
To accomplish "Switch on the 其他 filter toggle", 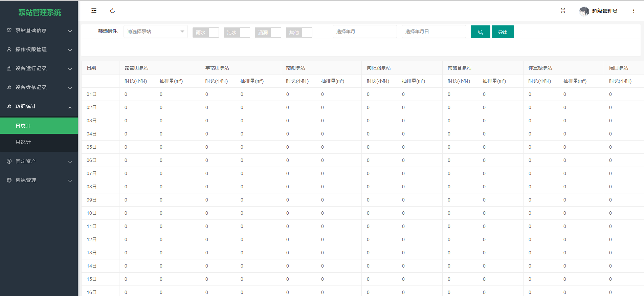I will click(299, 33).
